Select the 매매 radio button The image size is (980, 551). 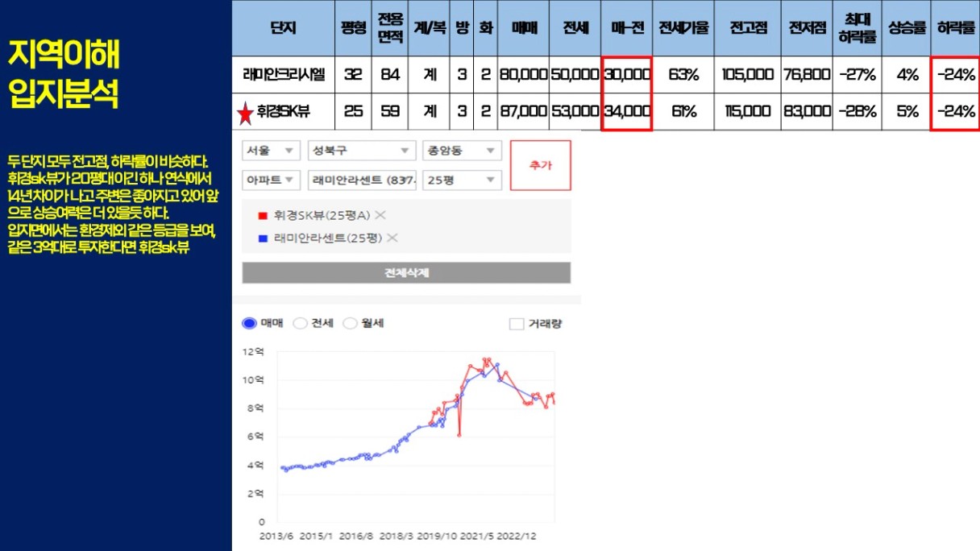click(x=249, y=323)
